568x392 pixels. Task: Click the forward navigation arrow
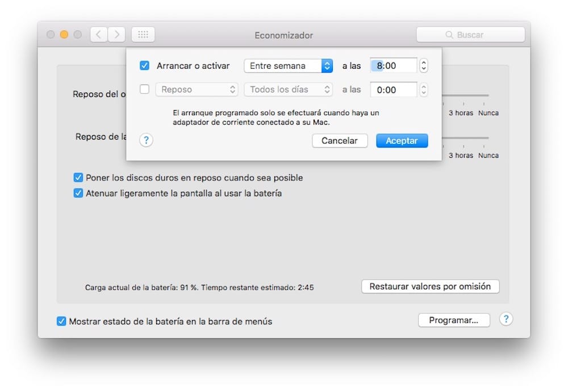point(117,35)
